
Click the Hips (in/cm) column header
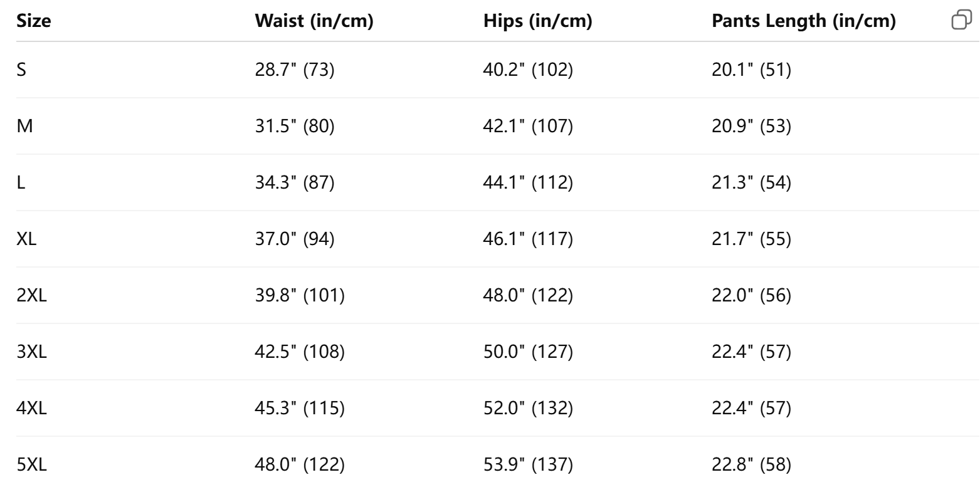coord(537,21)
